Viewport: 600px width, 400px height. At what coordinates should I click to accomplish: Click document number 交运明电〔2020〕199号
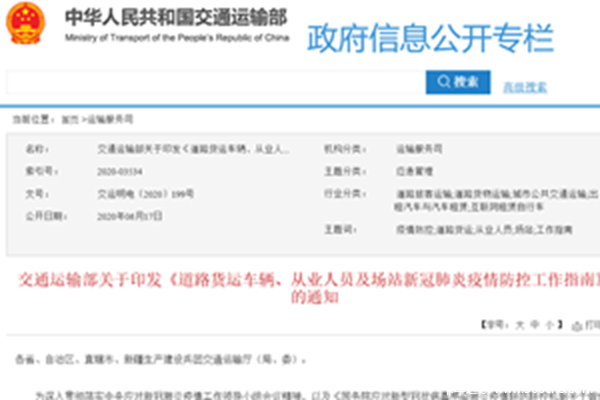[130, 192]
